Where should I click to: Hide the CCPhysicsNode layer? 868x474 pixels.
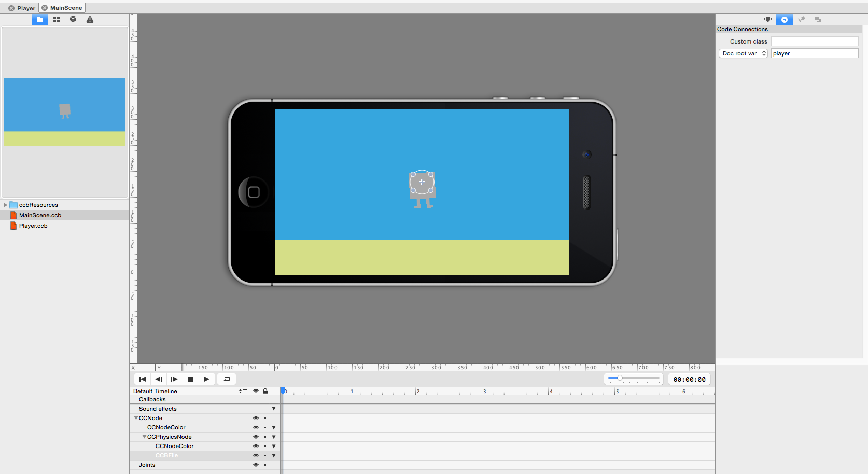tap(256, 437)
